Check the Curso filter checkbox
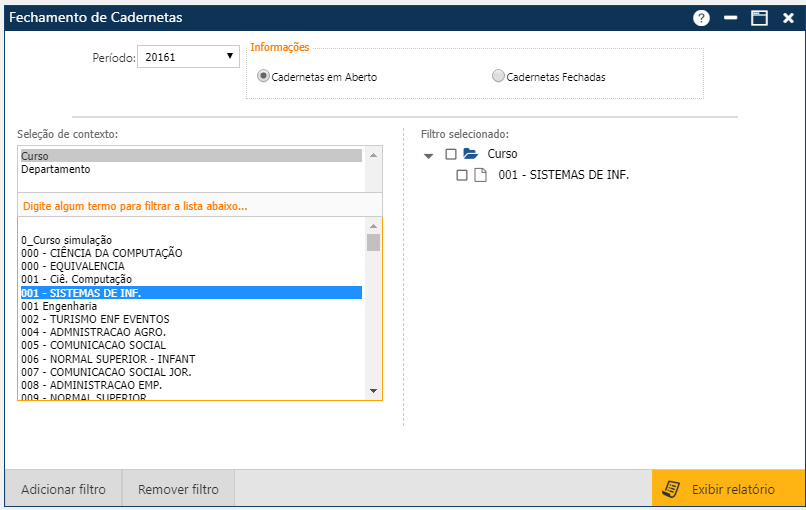This screenshot has height=510, width=806. coord(450,154)
